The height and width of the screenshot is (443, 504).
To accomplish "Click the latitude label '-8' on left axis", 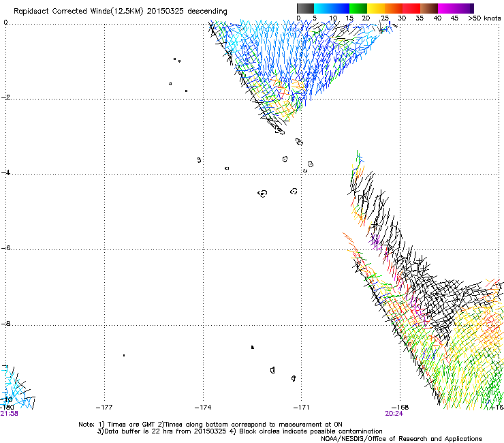I will [5, 323].
